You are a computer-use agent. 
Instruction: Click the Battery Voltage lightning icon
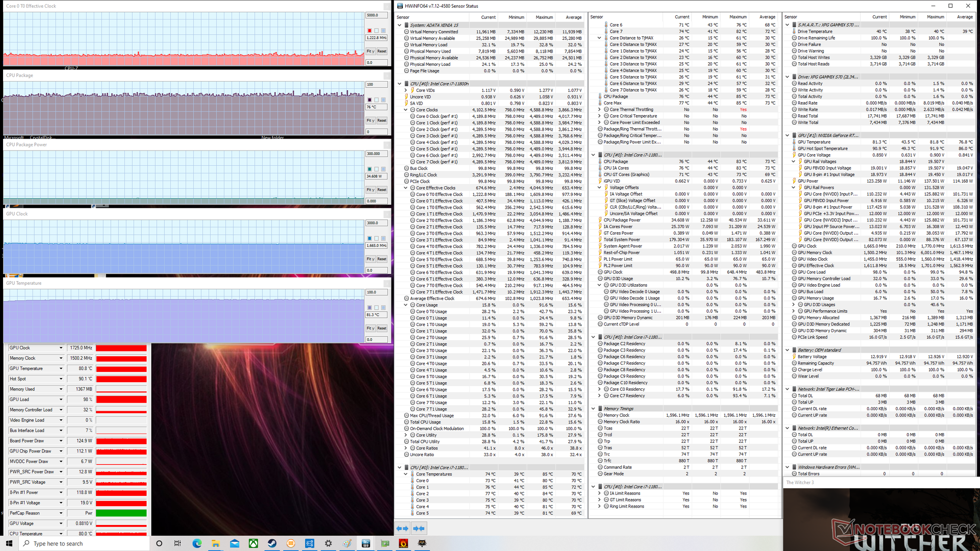[x=794, y=357]
